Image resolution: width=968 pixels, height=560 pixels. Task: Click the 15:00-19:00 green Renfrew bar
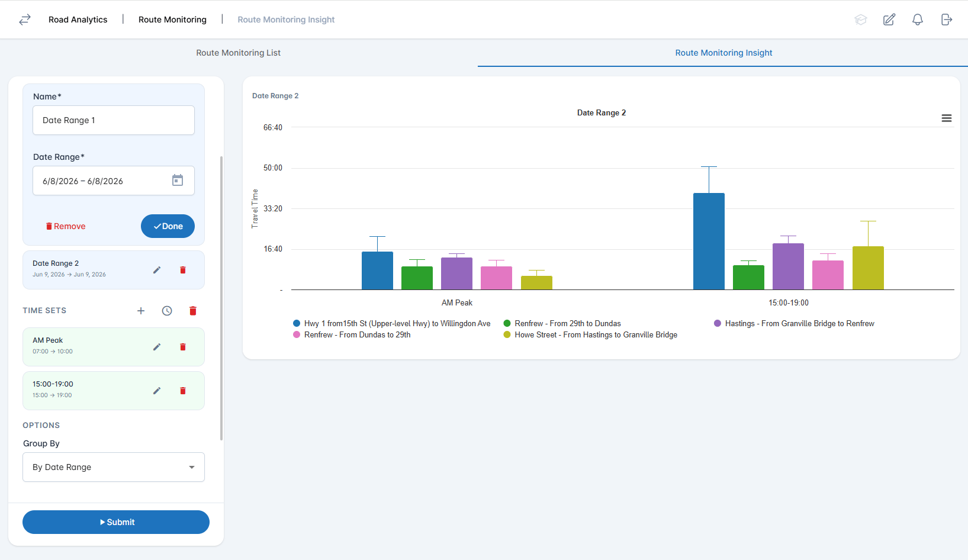[748, 278]
